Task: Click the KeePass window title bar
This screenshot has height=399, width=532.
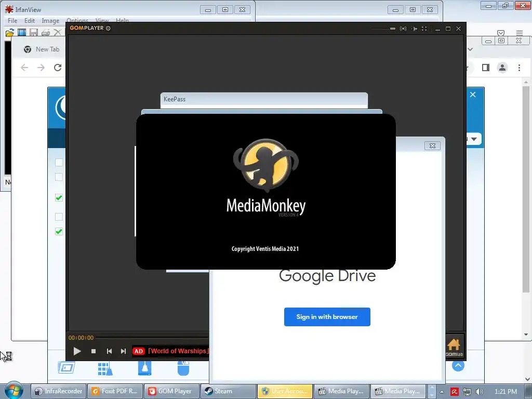Action: (264, 99)
